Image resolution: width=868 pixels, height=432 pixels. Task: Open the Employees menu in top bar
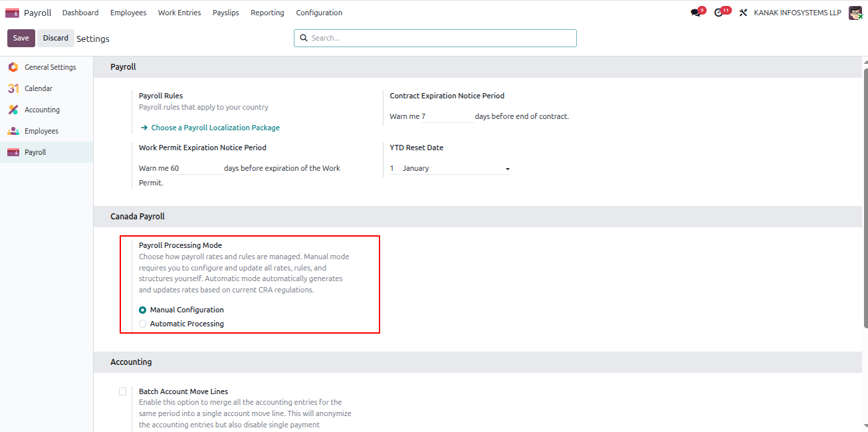128,13
